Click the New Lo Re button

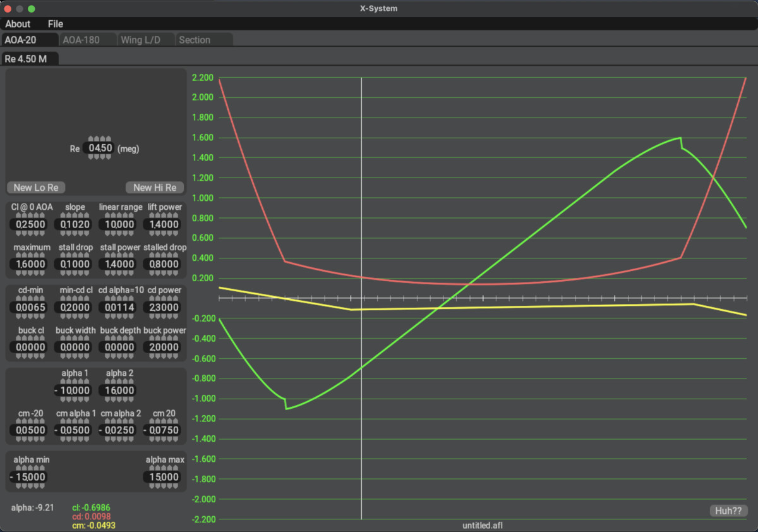coord(36,187)
